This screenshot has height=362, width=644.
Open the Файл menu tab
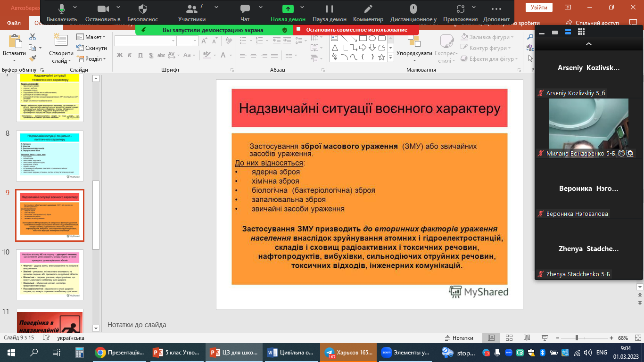pos(14,23)
